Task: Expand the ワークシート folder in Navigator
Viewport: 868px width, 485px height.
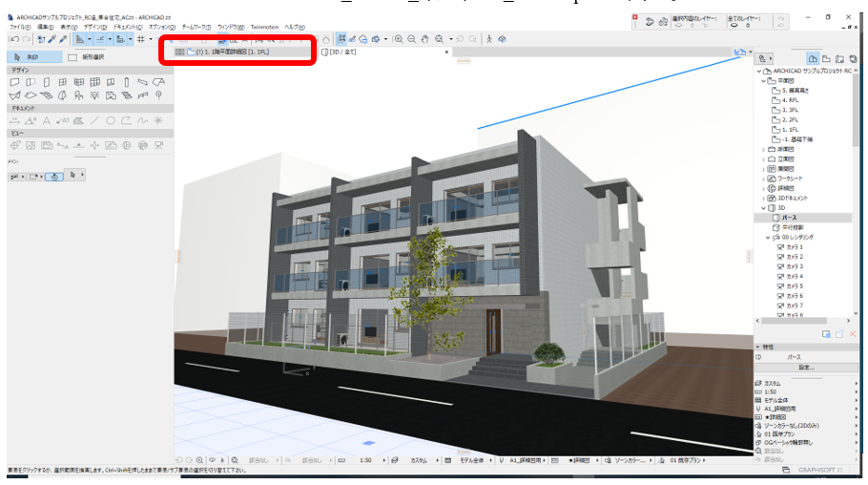Action: click(763, 179)
